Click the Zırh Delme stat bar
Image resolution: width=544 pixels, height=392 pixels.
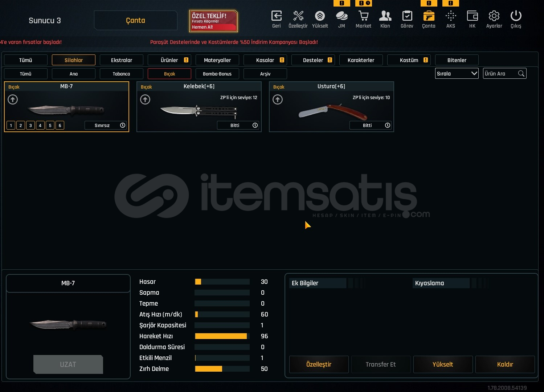(x=222, y=369)
